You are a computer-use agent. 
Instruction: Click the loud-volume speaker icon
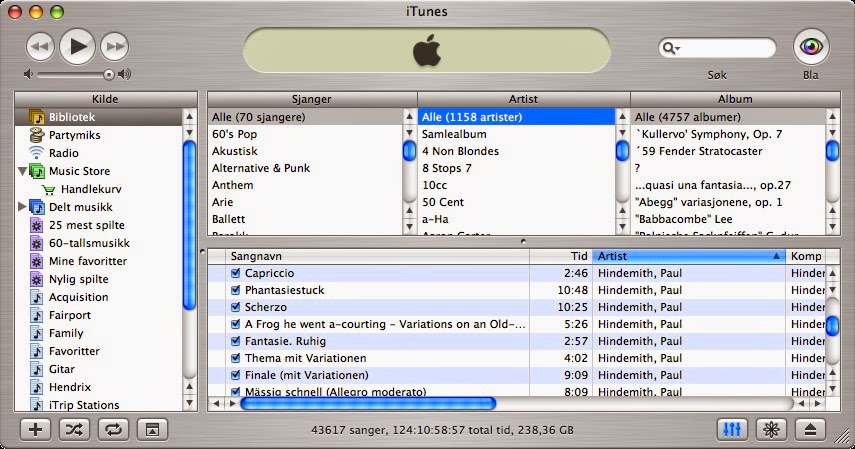point(125,74)
